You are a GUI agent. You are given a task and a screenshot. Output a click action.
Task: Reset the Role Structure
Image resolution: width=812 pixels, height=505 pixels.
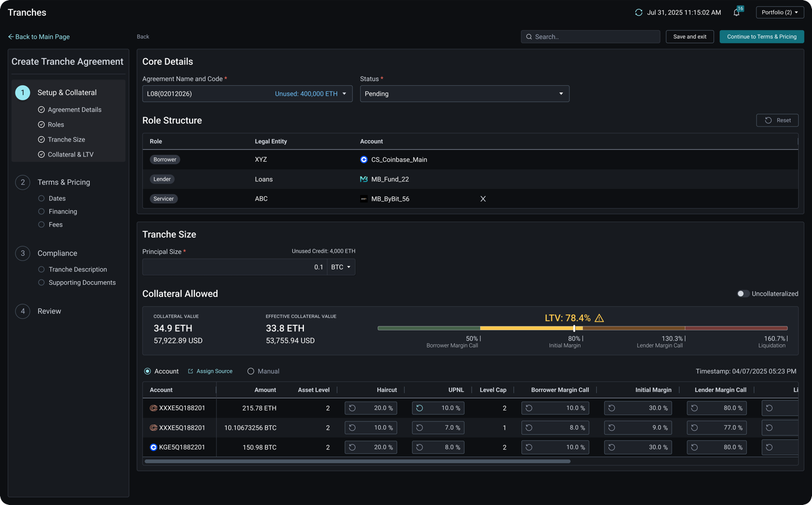coord(777,120)
